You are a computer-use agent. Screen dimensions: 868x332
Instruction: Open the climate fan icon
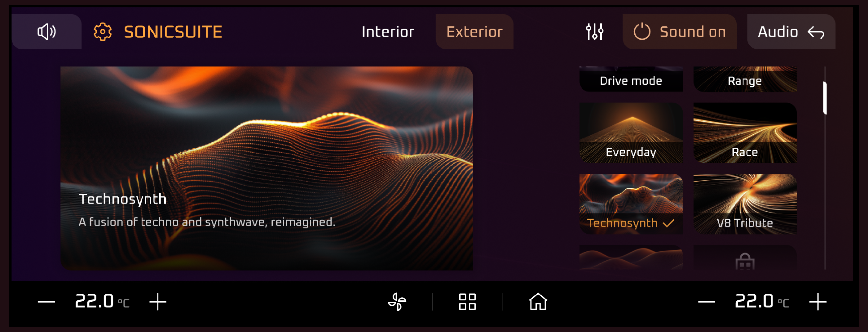[397, 302]
